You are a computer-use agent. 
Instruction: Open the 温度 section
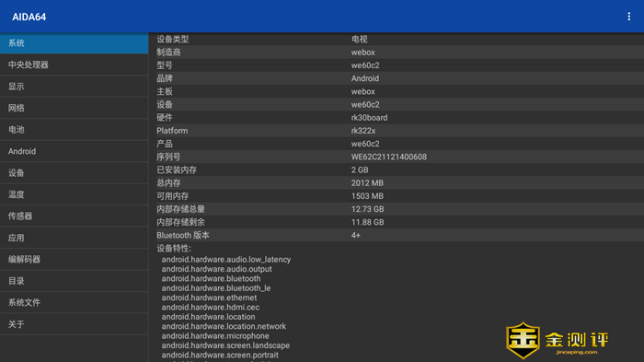(74, 194)
